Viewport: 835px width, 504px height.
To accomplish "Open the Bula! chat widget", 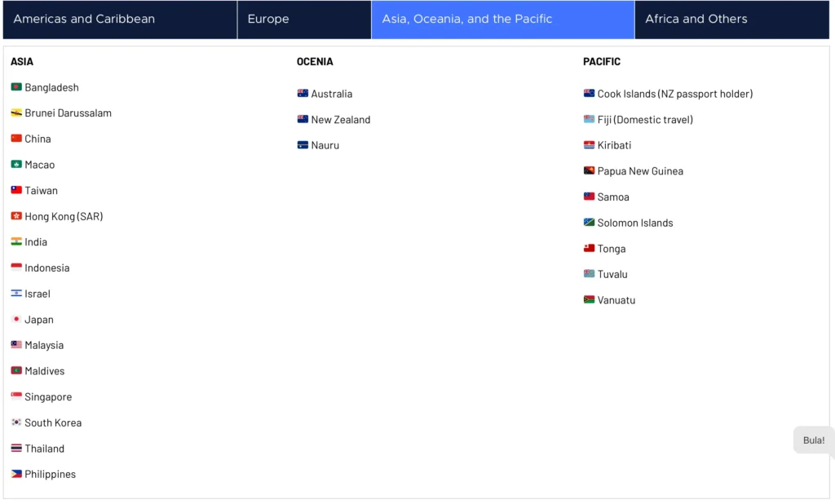I will point(812,440).
